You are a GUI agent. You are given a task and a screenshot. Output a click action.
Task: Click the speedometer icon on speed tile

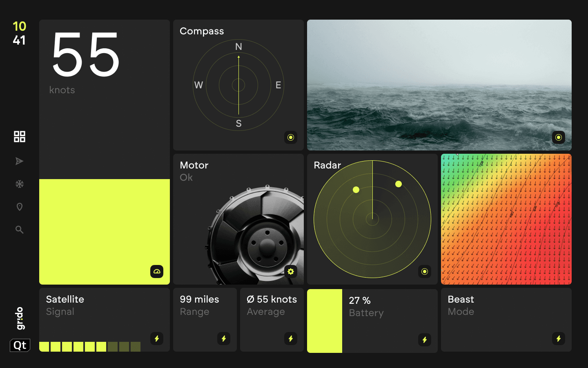click(x=157, y=272)
